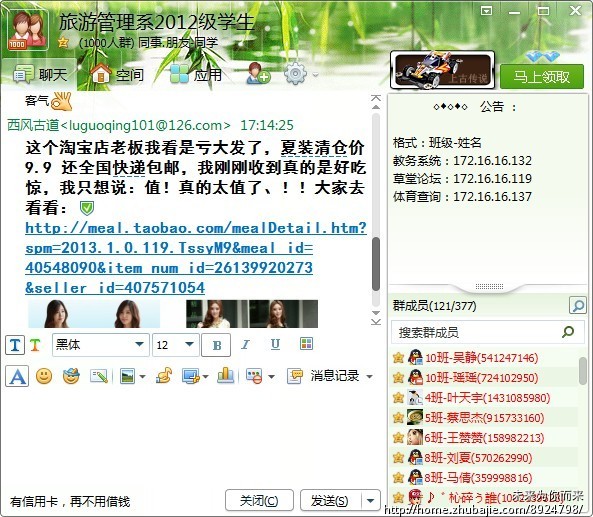The width and height of the screenshot is (593, 517).
Task: Open 消息记录 message history
Action: (323, 376)
